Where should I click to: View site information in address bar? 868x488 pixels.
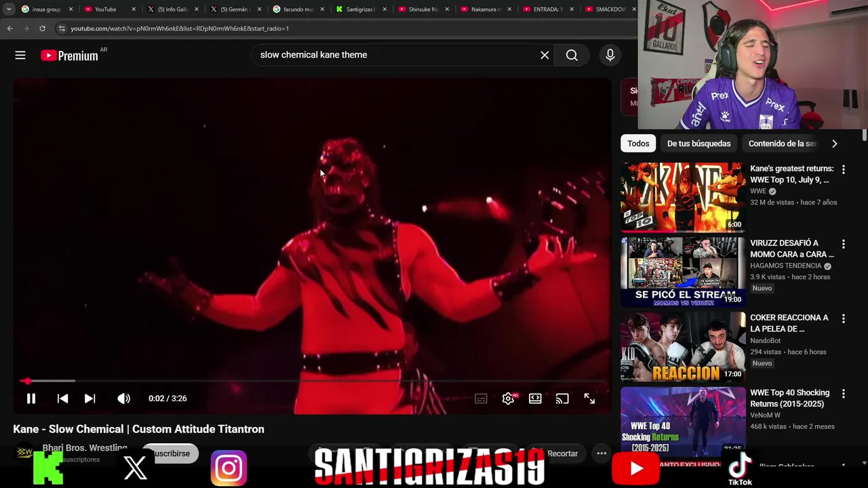pos(62,28)
